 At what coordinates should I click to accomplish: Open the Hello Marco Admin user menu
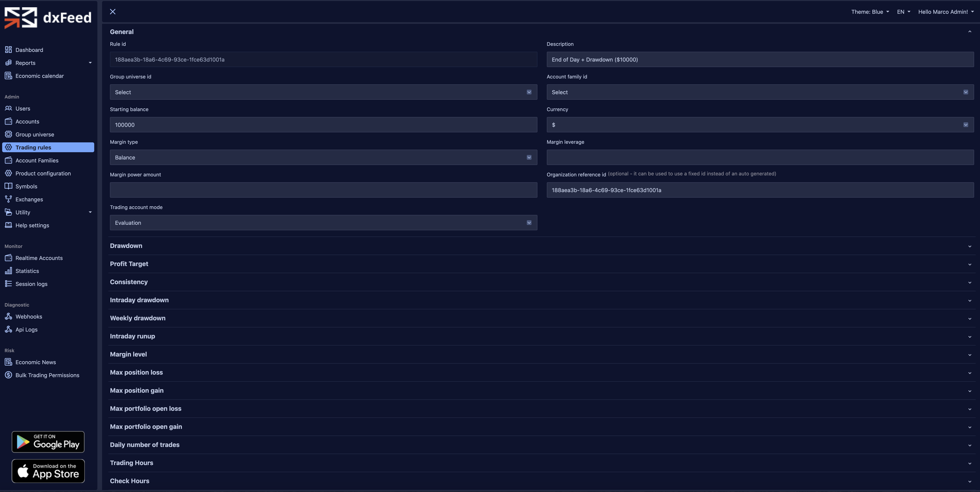click(946, 12)
